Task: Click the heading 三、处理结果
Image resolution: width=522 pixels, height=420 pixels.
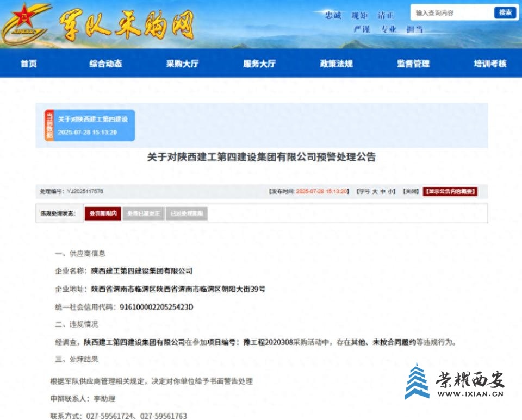Action: tap(77, 359)
